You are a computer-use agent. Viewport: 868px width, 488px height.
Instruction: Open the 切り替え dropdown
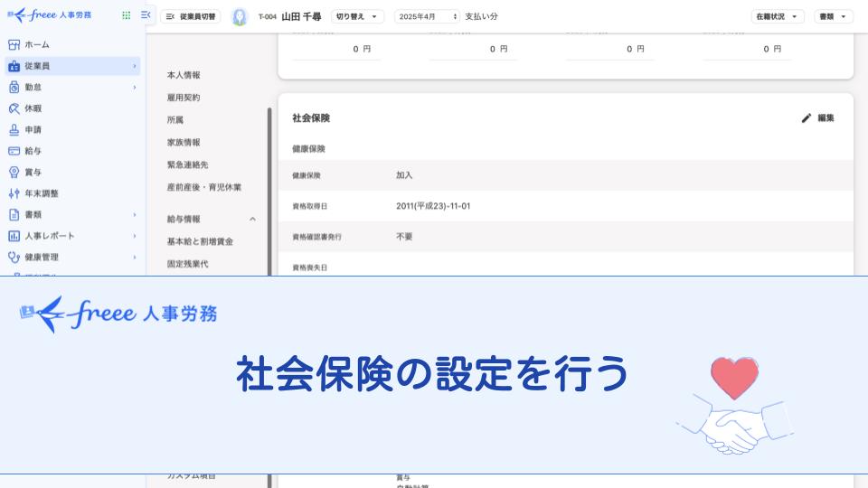point(357,16)
